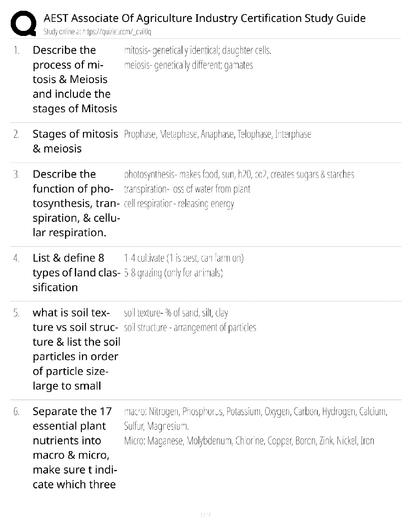Select the 1-4 cultivate answer line
Screen dimensions: 411x532
click(x=184, y=258)
